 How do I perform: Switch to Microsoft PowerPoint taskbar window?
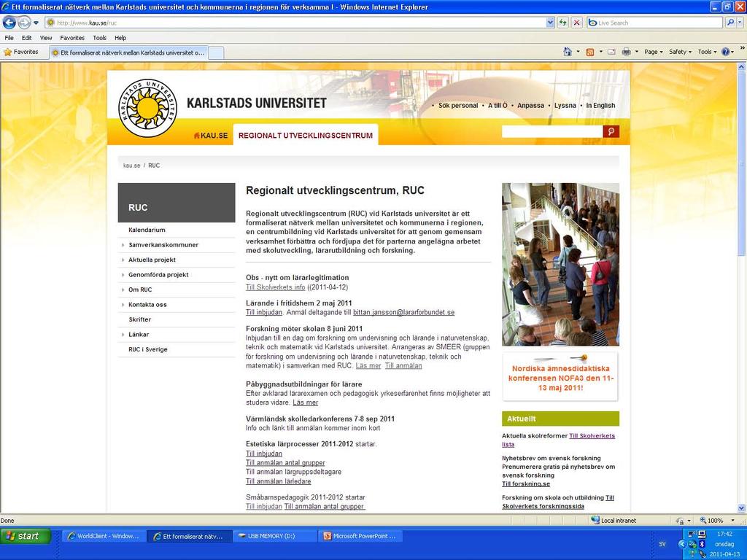(360, 536)
